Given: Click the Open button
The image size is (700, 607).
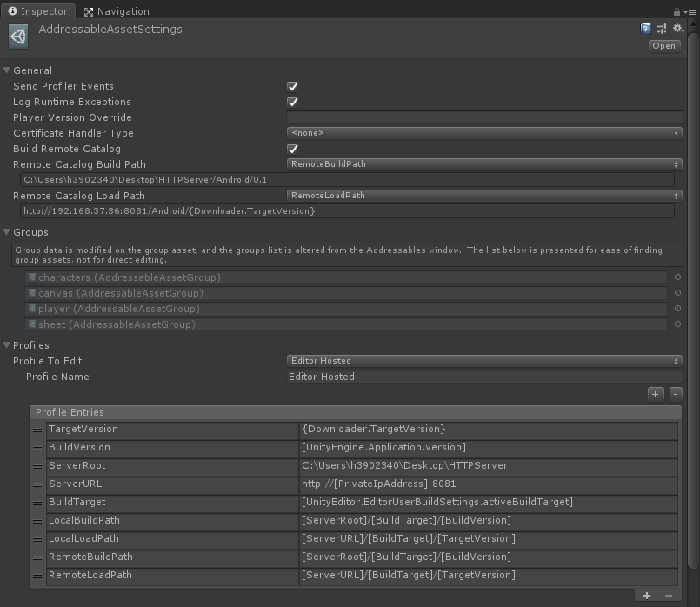Looking at the screenshot, I should click(x=664, y=46).
